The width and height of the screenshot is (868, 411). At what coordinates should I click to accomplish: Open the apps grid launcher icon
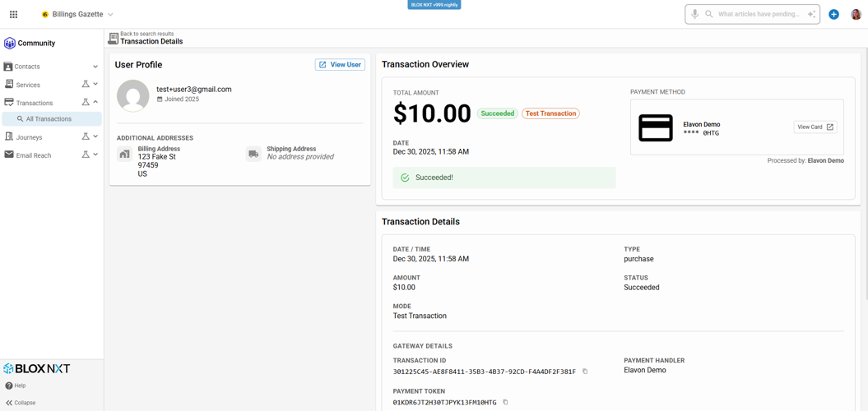(14, 14)
